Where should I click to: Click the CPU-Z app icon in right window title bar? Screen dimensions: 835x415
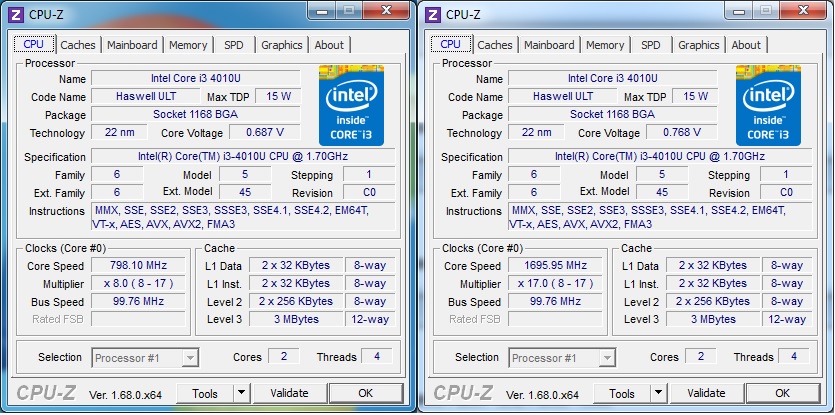click(x=433, y=14)
